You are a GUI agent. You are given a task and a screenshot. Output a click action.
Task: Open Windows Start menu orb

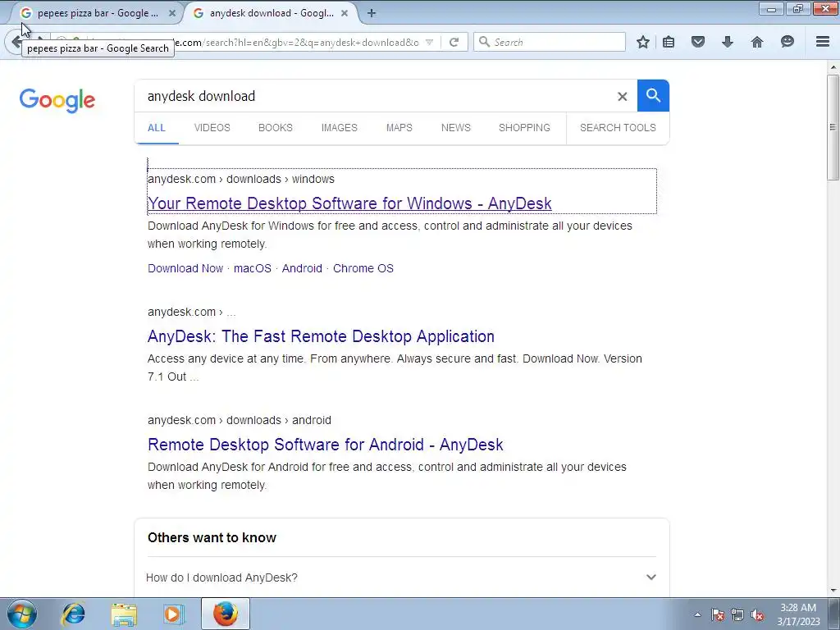coord(21,614)
